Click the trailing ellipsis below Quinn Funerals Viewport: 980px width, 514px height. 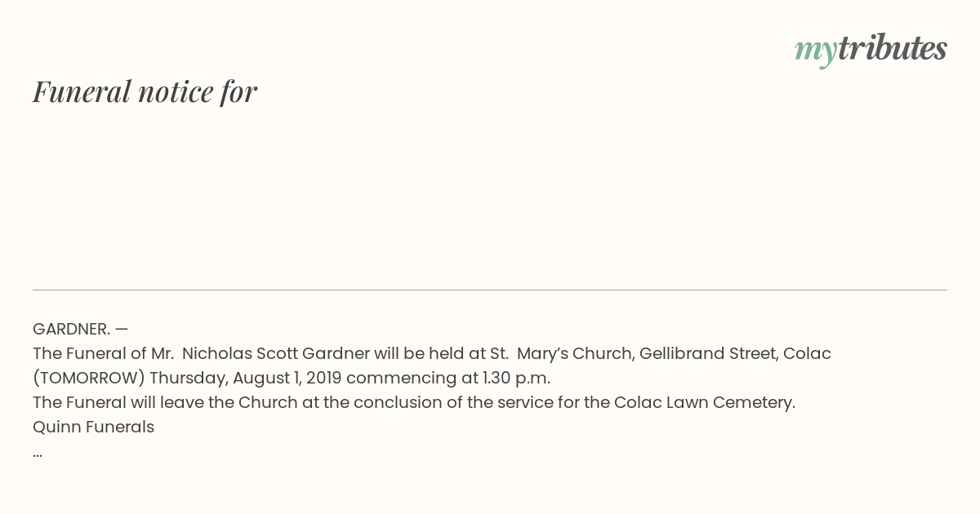pos(38,454)
